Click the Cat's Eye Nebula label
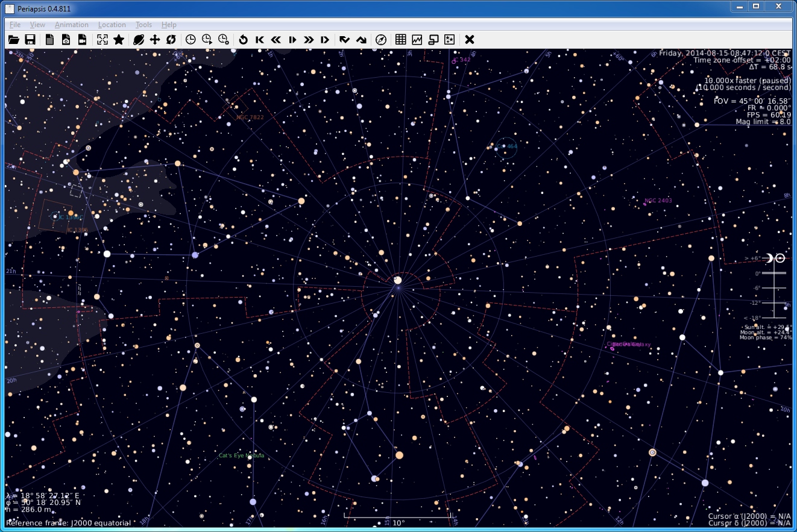The height and width of the screenshot is (532, 797). click(241, 455)
